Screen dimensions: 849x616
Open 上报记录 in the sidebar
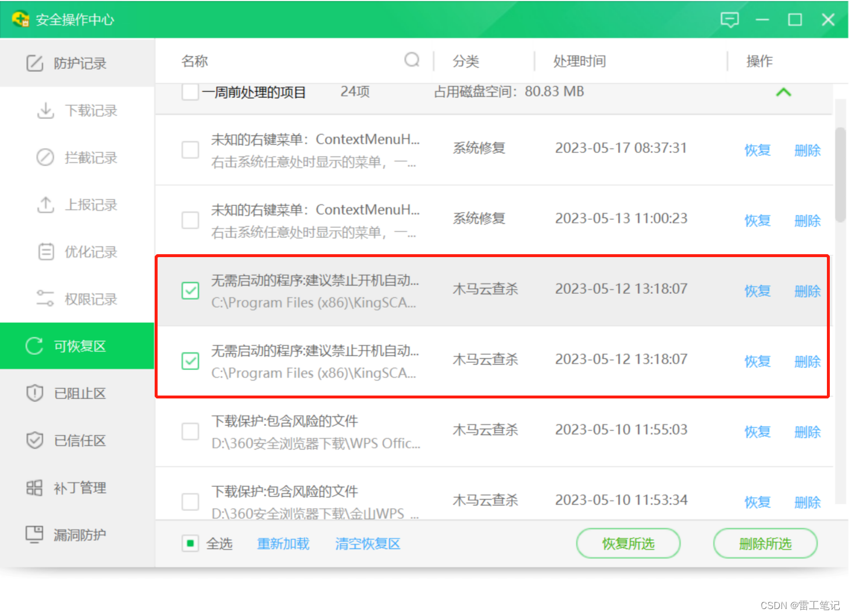click(x=77, y=204)
